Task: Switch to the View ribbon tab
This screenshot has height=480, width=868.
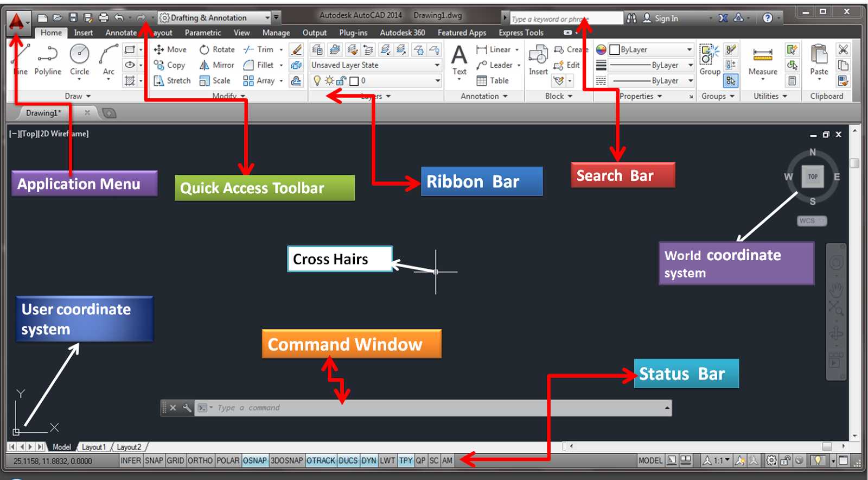Action: (242, 33)
